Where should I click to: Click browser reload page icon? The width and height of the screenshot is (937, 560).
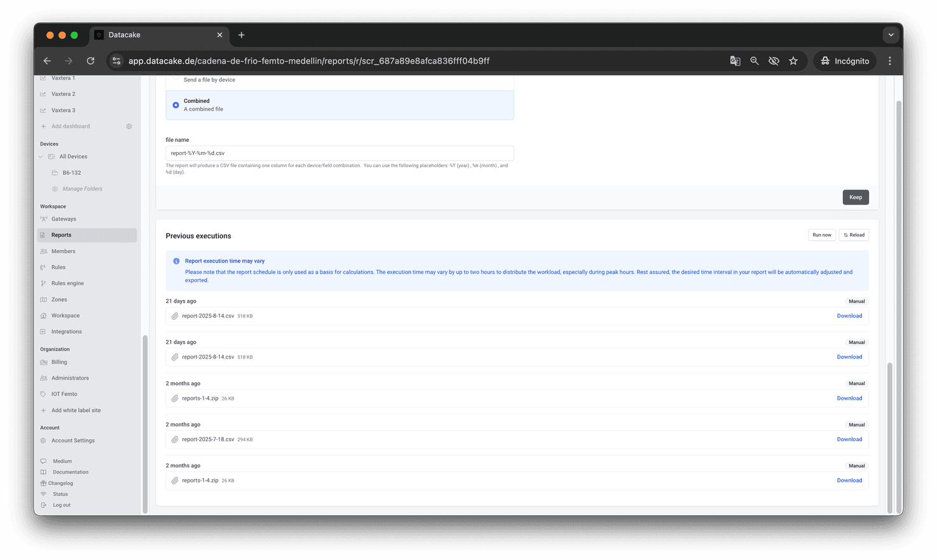point(91,61)
